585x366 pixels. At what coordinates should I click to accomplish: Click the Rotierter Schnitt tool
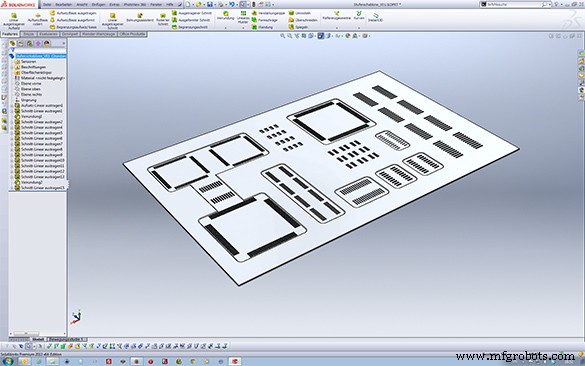(163, 20)
